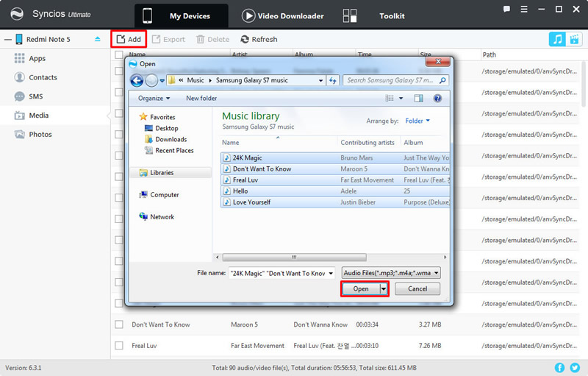Viewport: 588px width, 376px height.
Task: Click Add in the toolbar
Action: (129, 39)
